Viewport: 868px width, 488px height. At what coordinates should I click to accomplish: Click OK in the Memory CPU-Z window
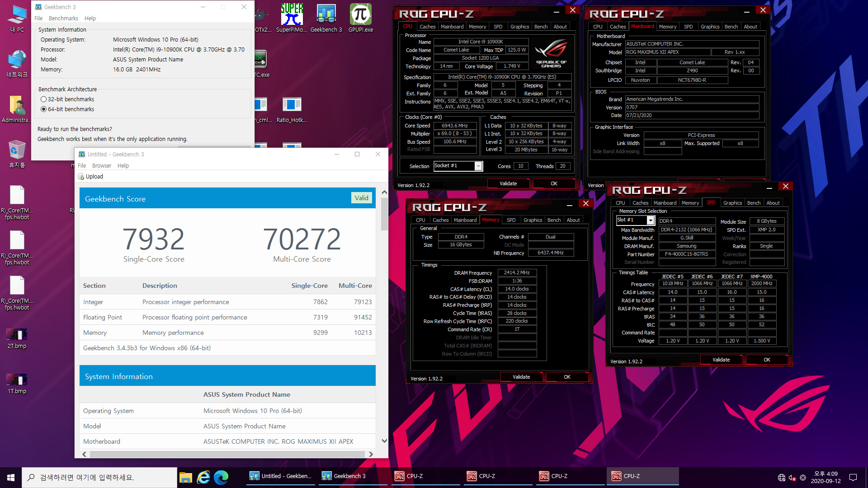[567, 377]
